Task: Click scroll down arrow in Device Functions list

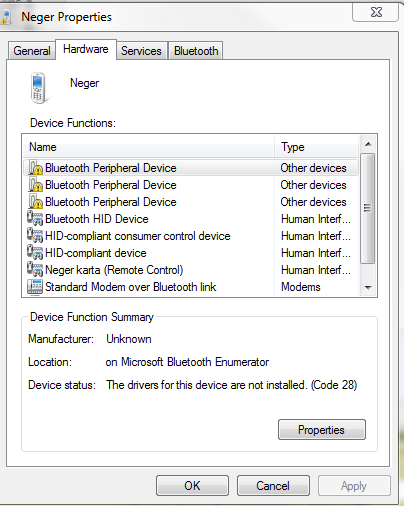Action: click(368, 287)
